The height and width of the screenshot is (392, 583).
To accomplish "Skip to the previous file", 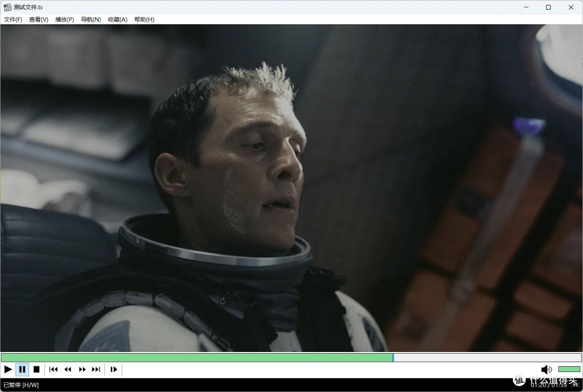I will (53, 369).
